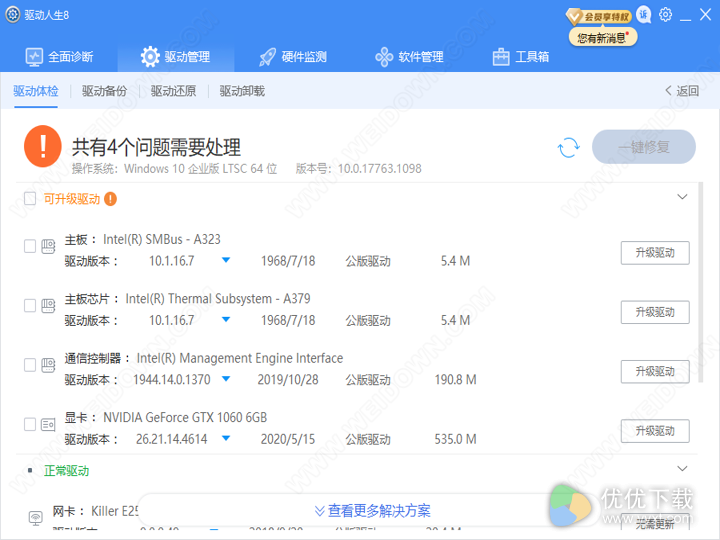Open version dropdown for 26.21.14.4614

pos(225,438)
